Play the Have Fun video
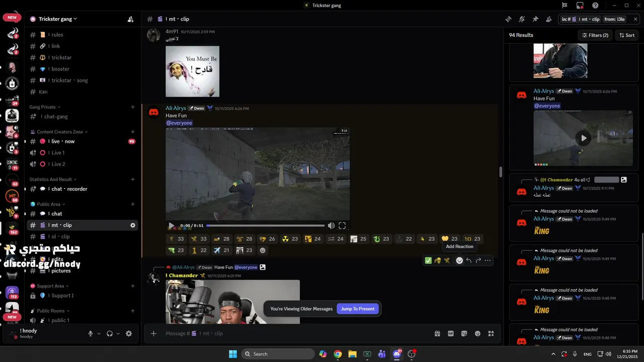 [x=171, y=226]
